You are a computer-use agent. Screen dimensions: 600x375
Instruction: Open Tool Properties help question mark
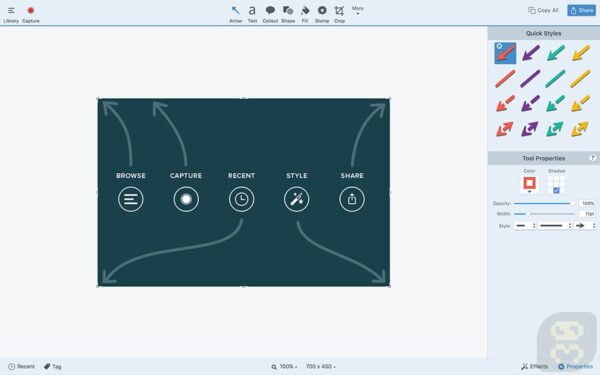coord(593,158)
